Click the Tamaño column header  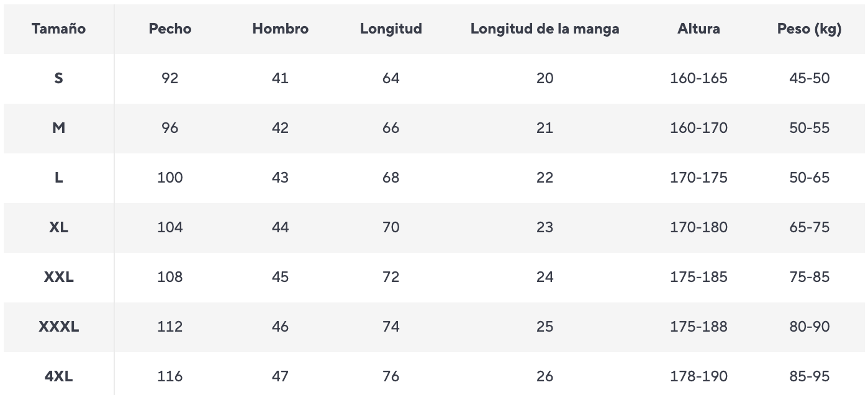[58, 29]
